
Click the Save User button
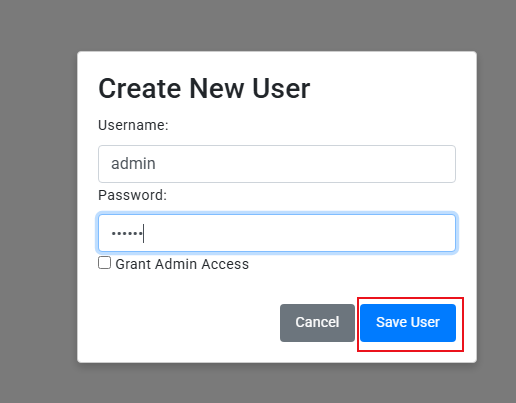click(x=408, y=323)
